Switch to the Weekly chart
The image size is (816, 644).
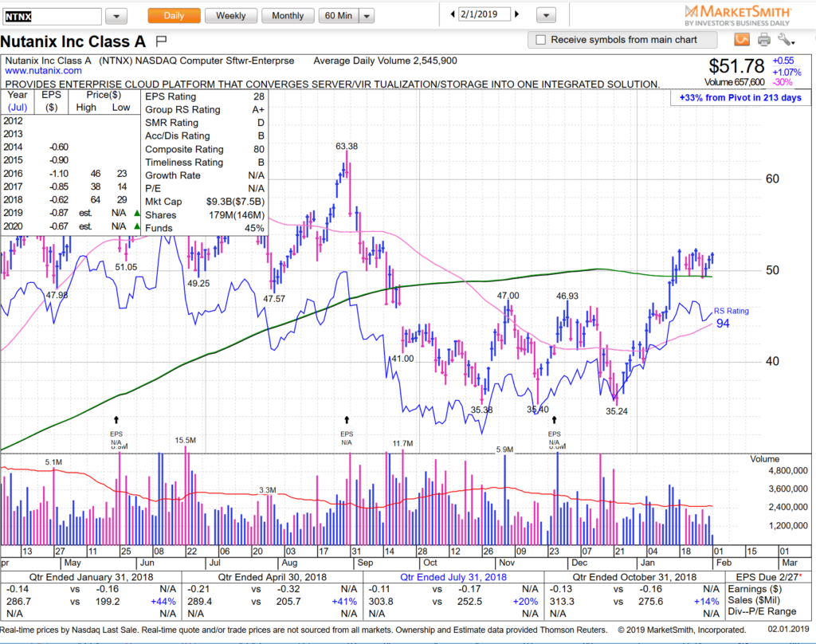(x=230, y=16)
